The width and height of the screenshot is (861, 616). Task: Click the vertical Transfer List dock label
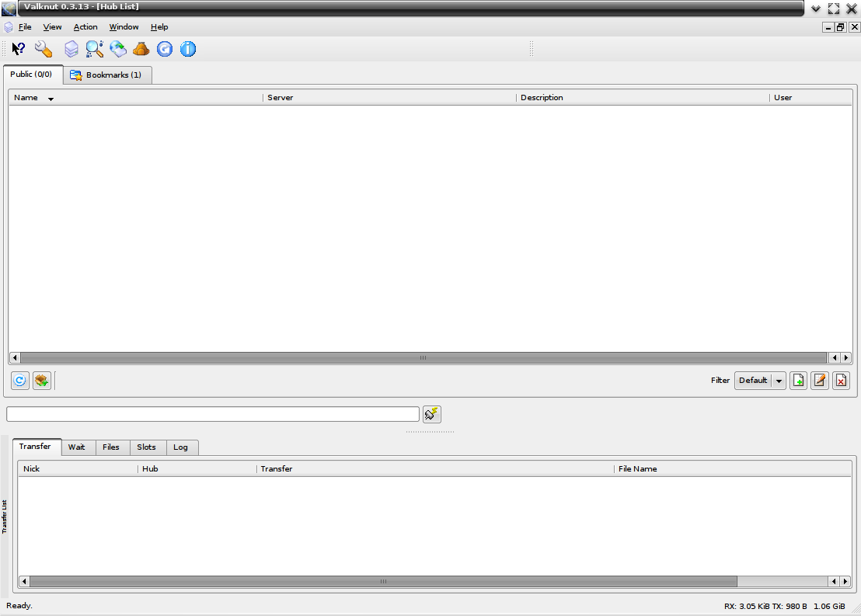(5, 517)
